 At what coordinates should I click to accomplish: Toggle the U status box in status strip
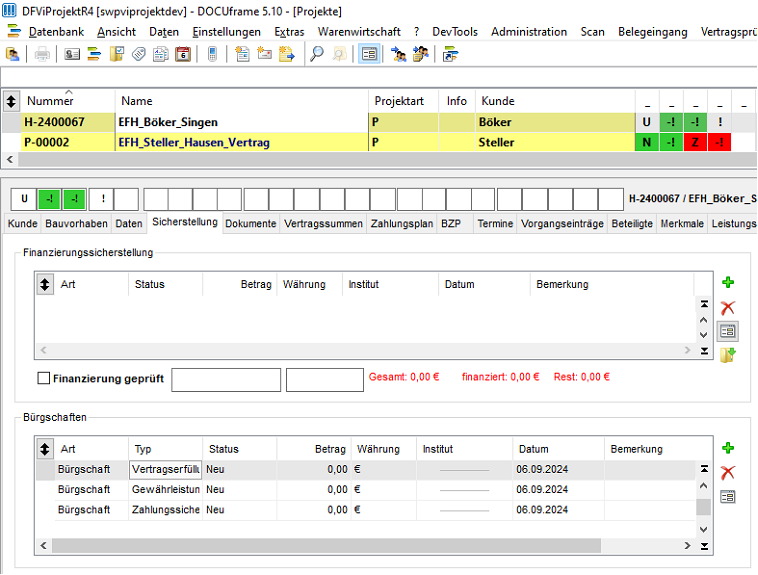pos(24,199)
